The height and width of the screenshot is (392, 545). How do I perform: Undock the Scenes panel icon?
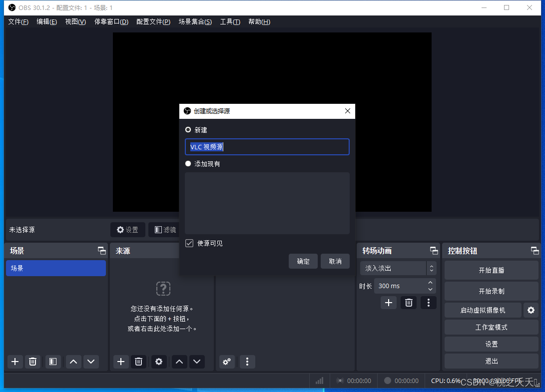point(101,251)
